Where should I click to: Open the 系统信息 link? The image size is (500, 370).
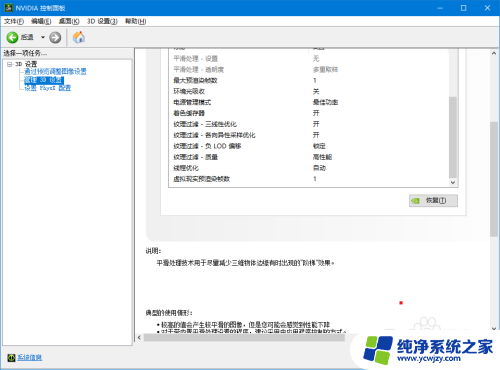coord(30,357)
